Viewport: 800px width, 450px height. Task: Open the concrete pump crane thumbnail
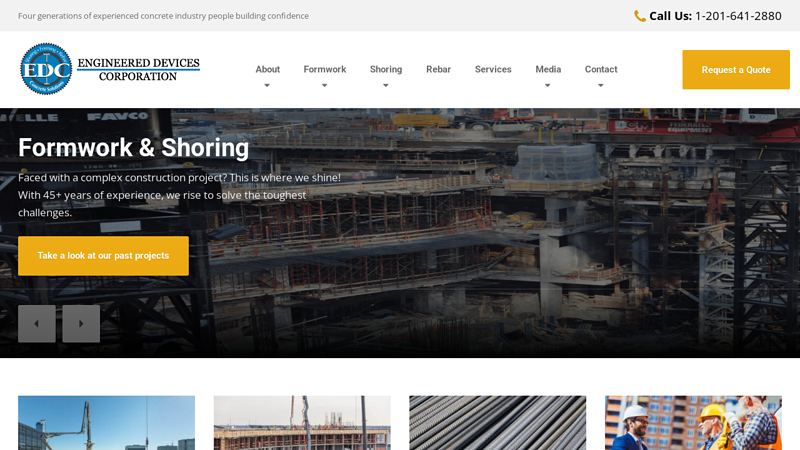[x=106, y=422]
